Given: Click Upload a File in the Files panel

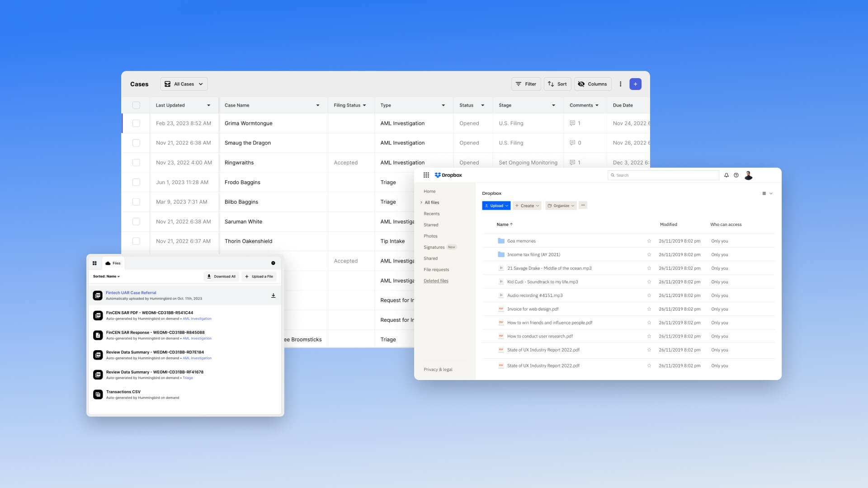Looking at the screenshot, I should pyautogui.click(x=259, y=277).
